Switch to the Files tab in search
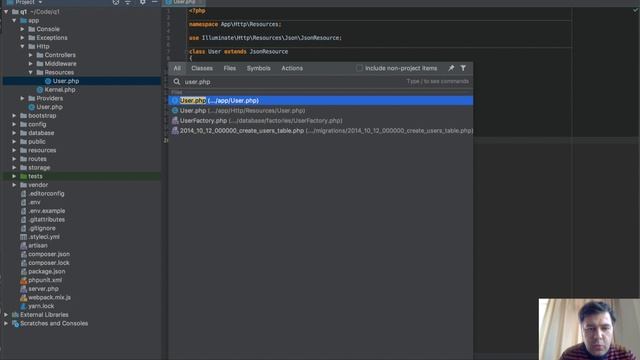 pos(229,68)
